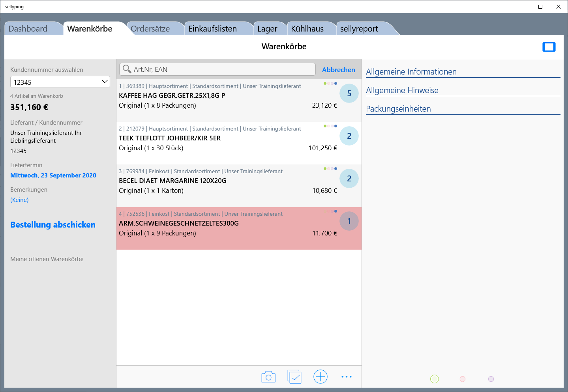The width and height of the screenshot is (568, 392).
Task: Expand Allgemeine Informationen section
Action: pos(411,72)
